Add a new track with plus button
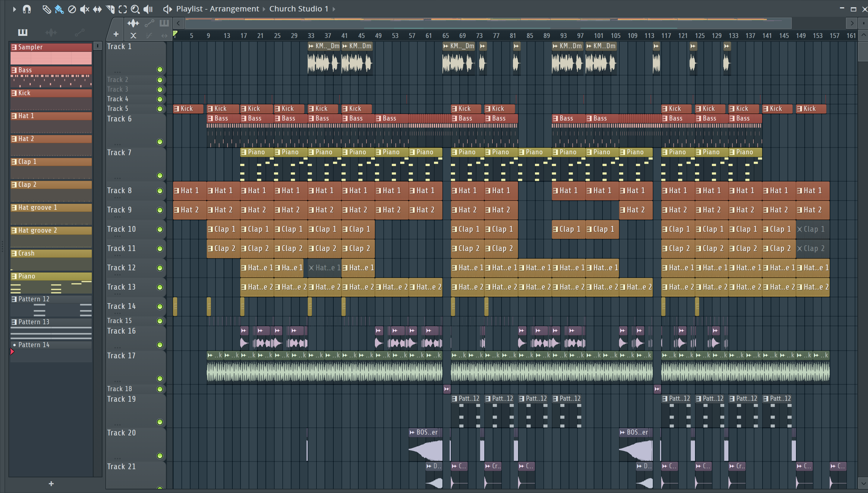The image size is (868, 493). pos(116,34)
